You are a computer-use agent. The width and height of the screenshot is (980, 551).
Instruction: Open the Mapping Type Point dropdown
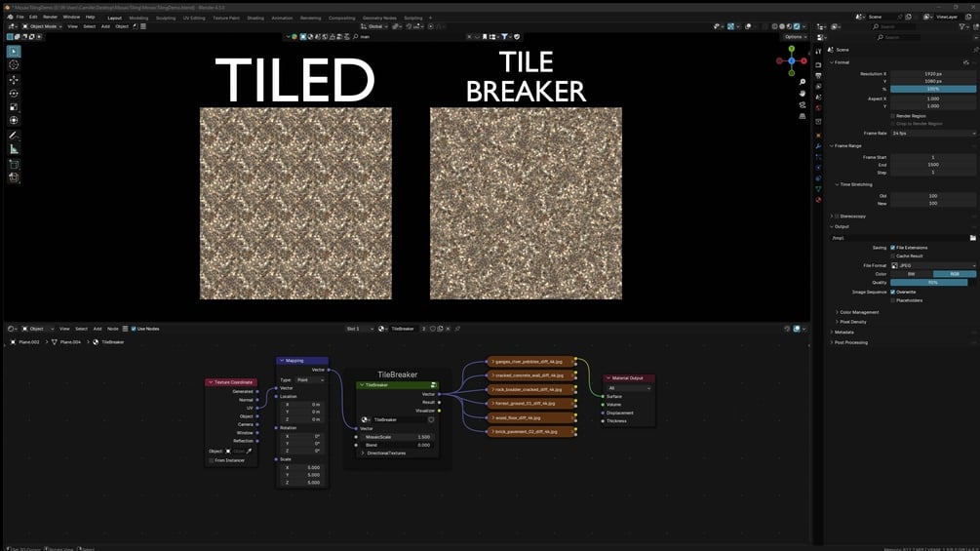click(310, 379)
